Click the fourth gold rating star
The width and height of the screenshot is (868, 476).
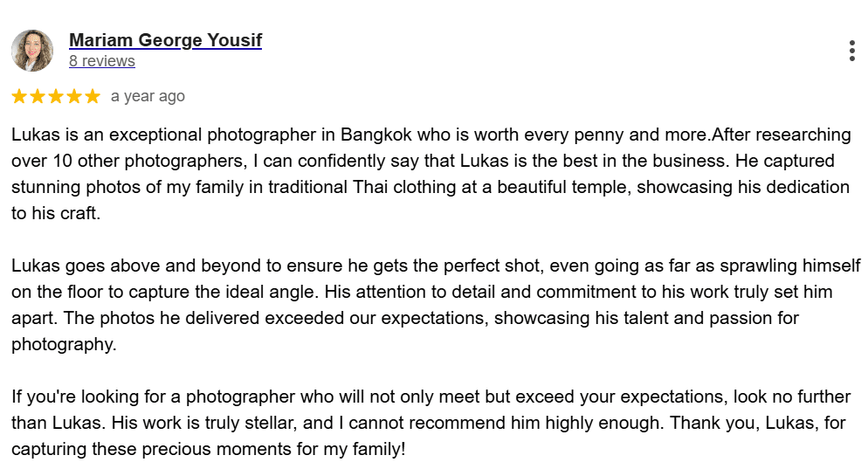pos(74,96)
